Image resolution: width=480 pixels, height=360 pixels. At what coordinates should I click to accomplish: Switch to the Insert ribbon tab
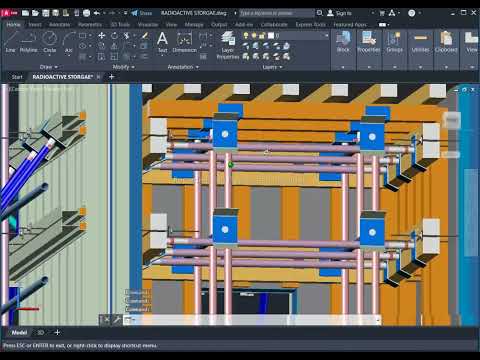35,25
